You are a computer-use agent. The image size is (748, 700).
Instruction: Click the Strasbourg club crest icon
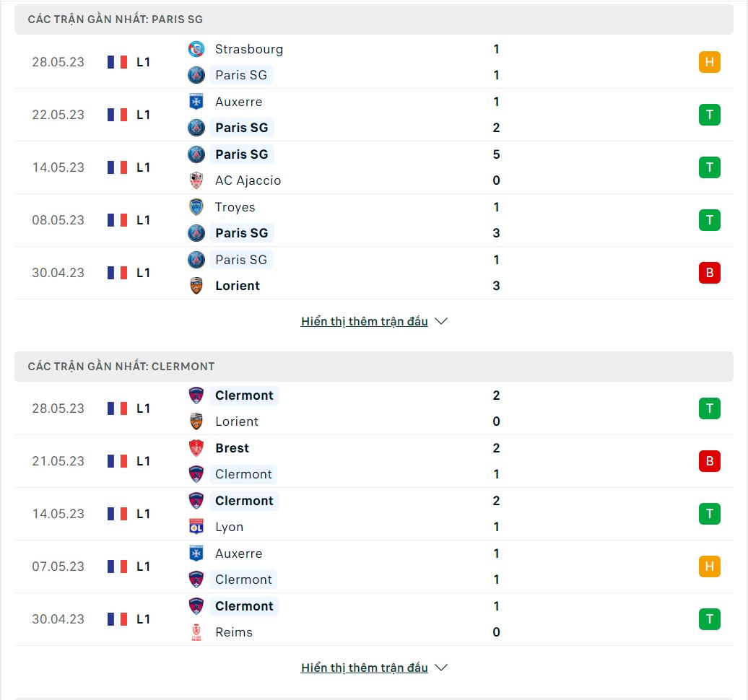point(196,49)
